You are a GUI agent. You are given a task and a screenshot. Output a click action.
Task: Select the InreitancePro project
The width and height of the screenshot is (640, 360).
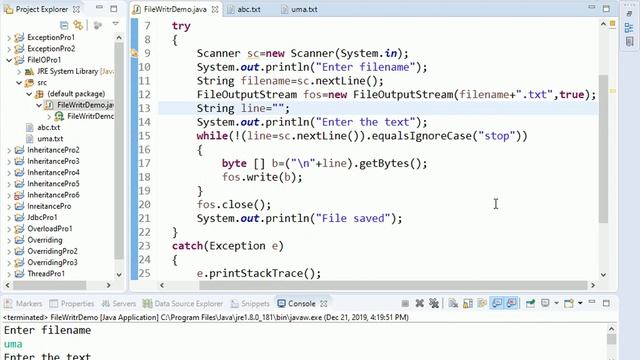coord(49,206)
